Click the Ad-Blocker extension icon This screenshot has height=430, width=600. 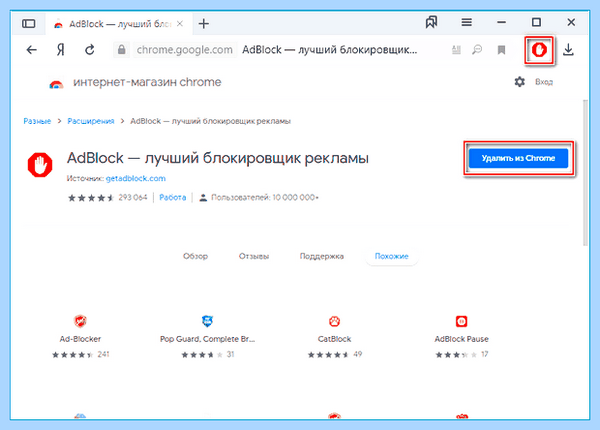coord(80,321)
